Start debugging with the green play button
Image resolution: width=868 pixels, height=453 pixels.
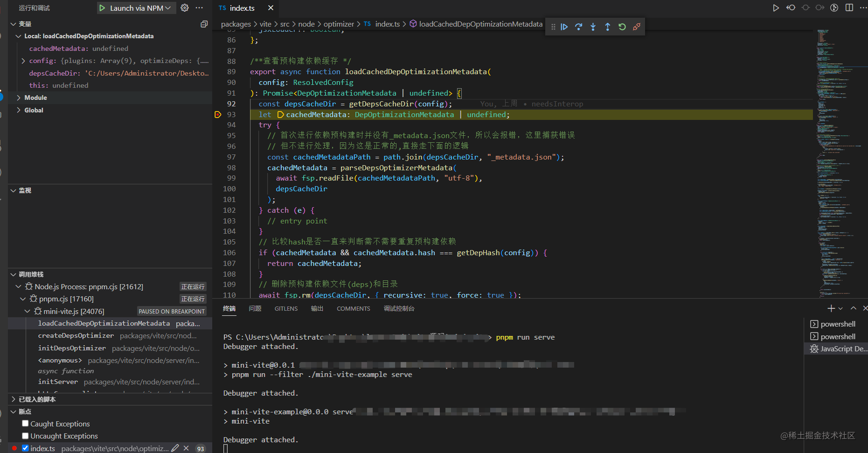point(102,8)
